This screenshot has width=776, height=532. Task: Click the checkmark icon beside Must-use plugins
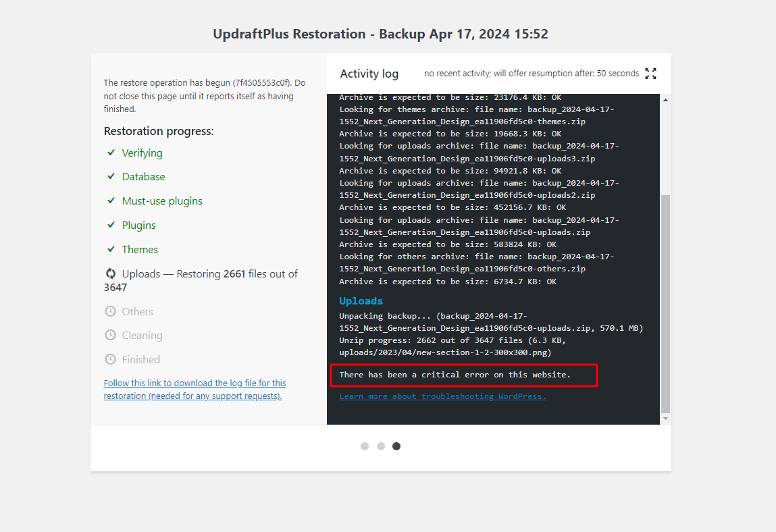[111, 201]
